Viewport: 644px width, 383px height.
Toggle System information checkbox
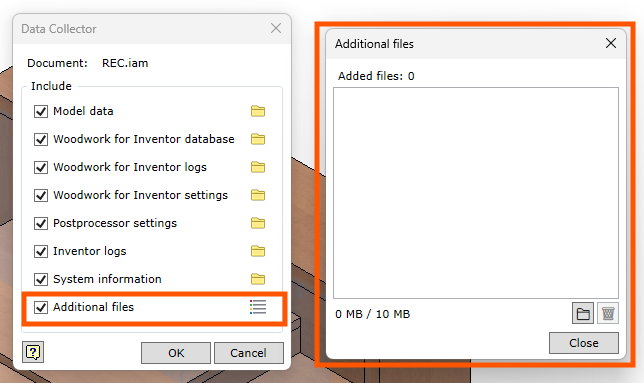(x=41, y=279)
